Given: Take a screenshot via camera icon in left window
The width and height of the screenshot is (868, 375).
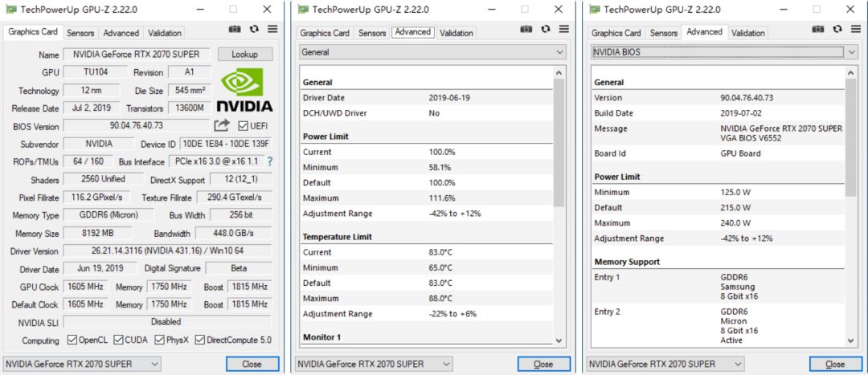Looking at the screenshot, I should [x=235, y=30].
